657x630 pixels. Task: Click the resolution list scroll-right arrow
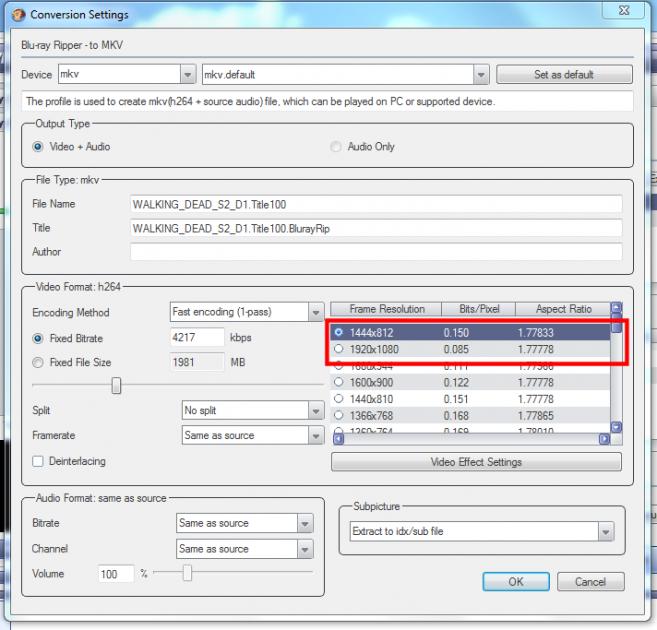click(x=603, y=438)
